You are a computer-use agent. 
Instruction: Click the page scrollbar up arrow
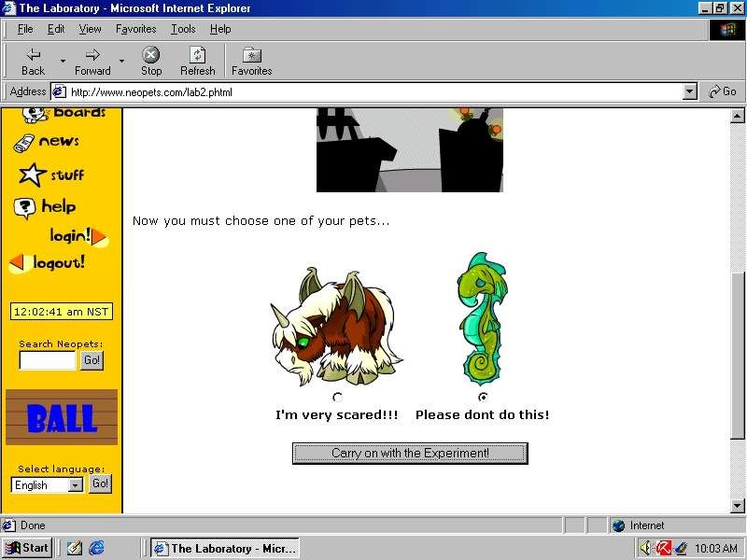(737, 116)
